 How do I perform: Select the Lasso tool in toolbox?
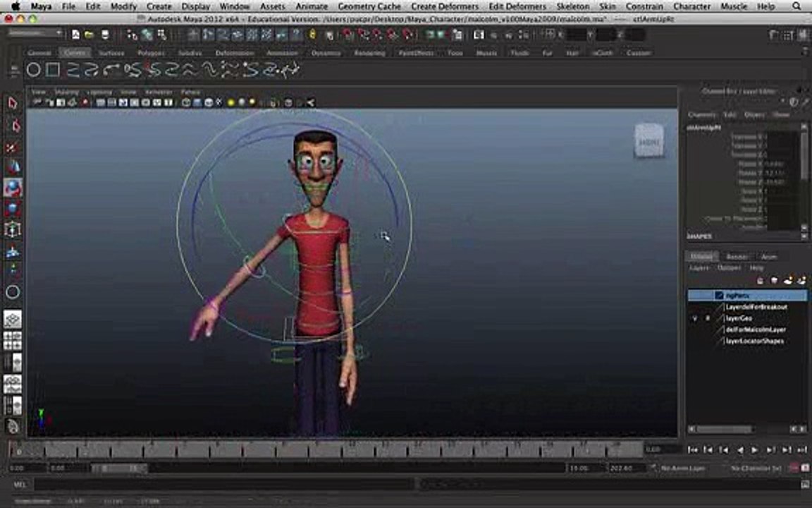pyautogui.click(x=15, y=126)
